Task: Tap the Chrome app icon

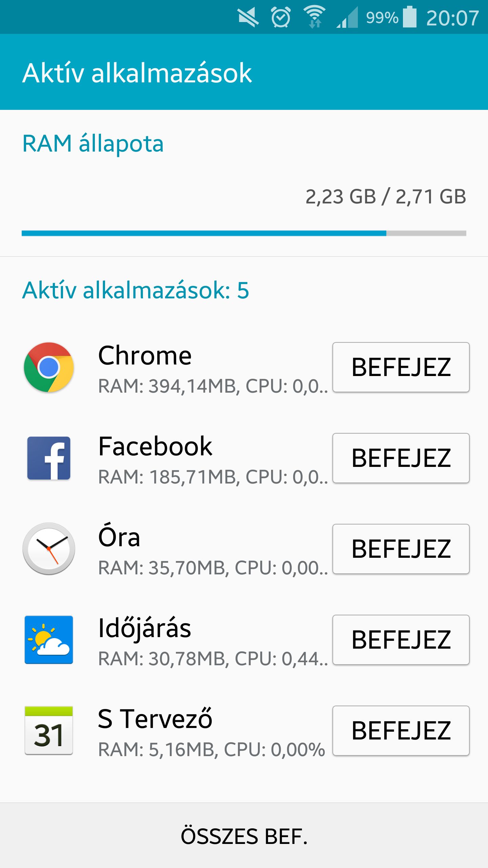Action: 49,367
